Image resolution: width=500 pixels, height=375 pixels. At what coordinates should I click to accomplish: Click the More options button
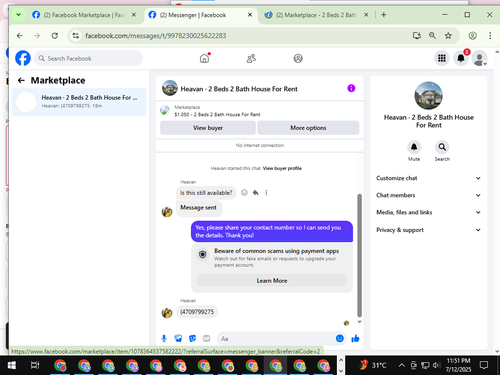(x=308, y=128)
